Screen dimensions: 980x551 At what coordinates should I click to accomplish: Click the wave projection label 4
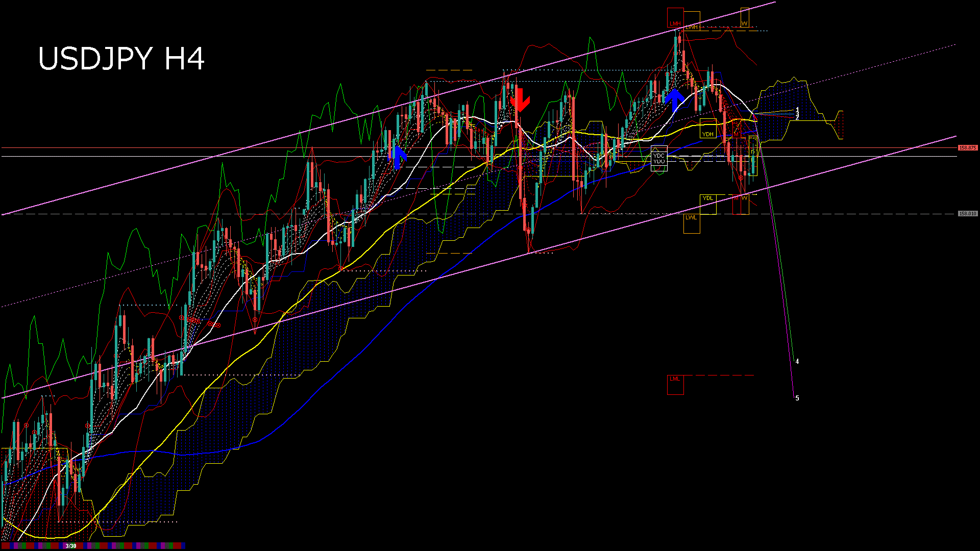coord(797,362)
